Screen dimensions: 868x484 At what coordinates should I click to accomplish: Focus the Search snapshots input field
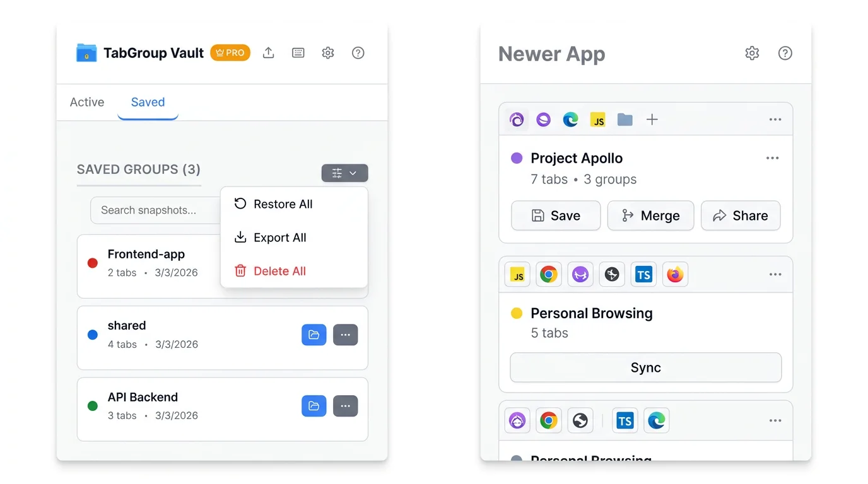[155, 210]
